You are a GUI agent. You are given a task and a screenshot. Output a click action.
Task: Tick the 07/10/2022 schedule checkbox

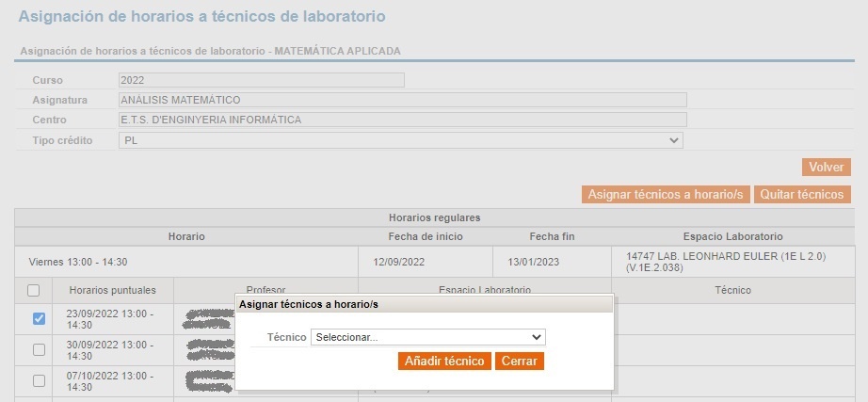click(39, 381)
